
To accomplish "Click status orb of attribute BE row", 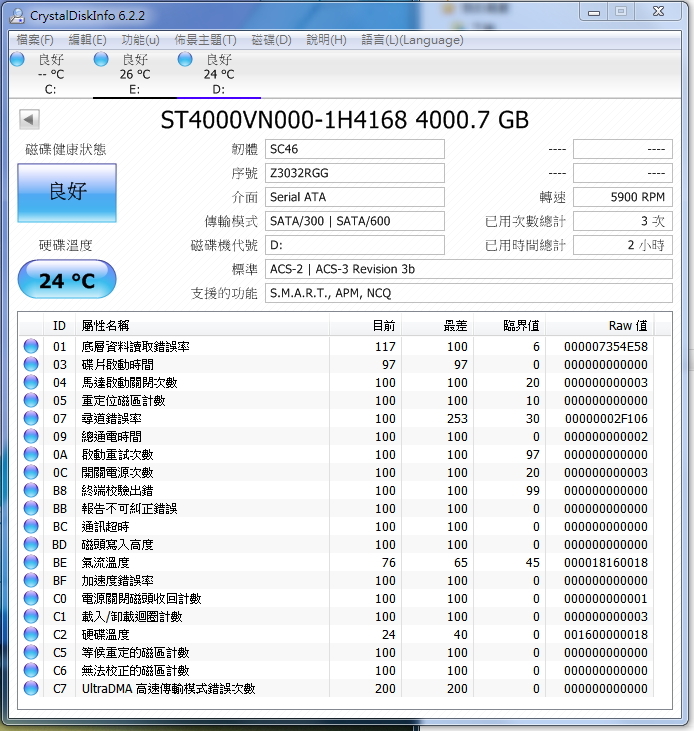I will (31, 562).
